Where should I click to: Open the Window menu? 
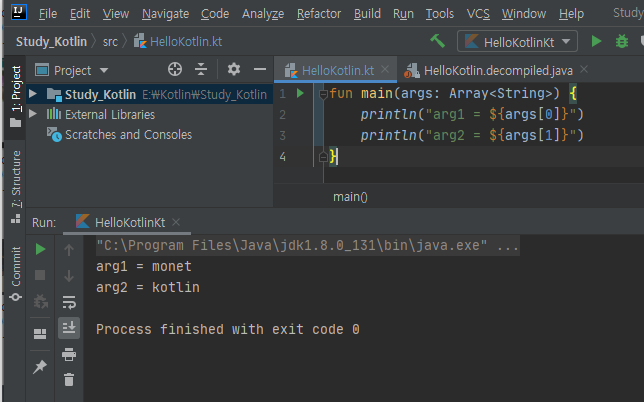(524, 14)
